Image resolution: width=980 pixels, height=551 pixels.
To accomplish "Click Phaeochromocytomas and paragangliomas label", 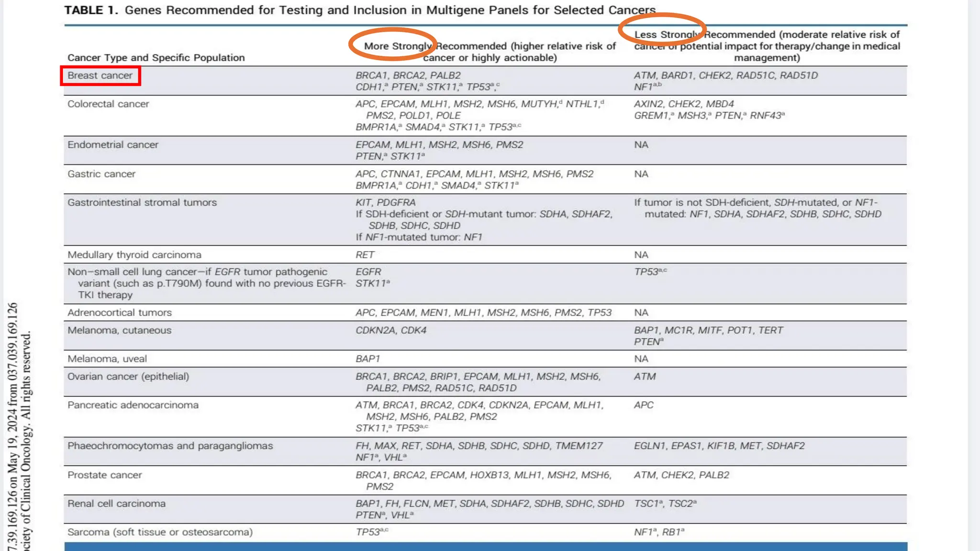I will 170,446.
